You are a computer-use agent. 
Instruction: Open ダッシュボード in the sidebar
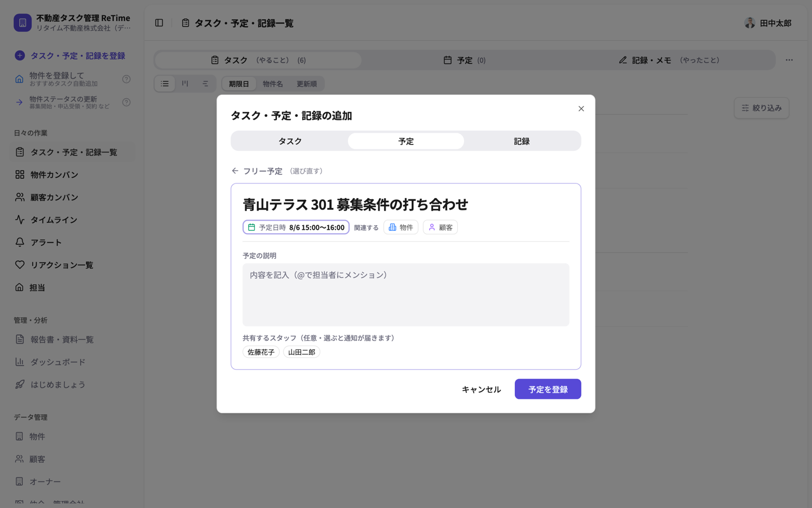72,362
